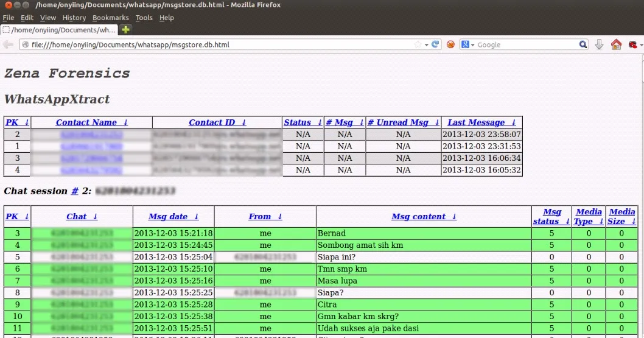Screen dimensions: 644x338
Task: Select the msgstore.db.html browser tab
Action: (x=60, y=30)
